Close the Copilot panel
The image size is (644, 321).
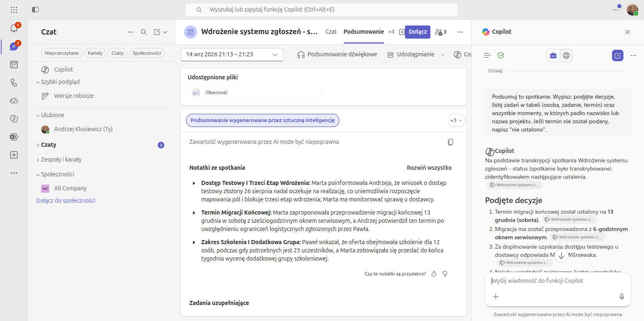[627, 32]
